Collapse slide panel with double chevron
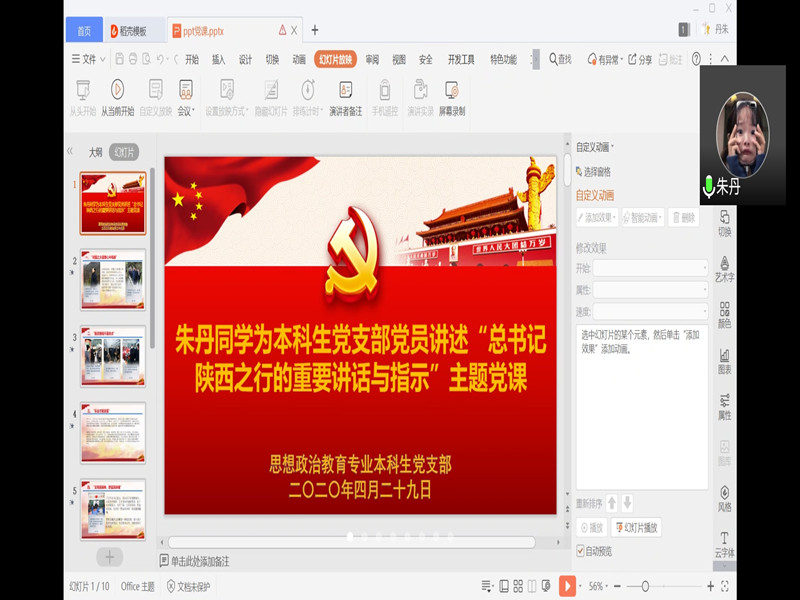This screenshot has width=800, height=600. [x=70, y=151]
